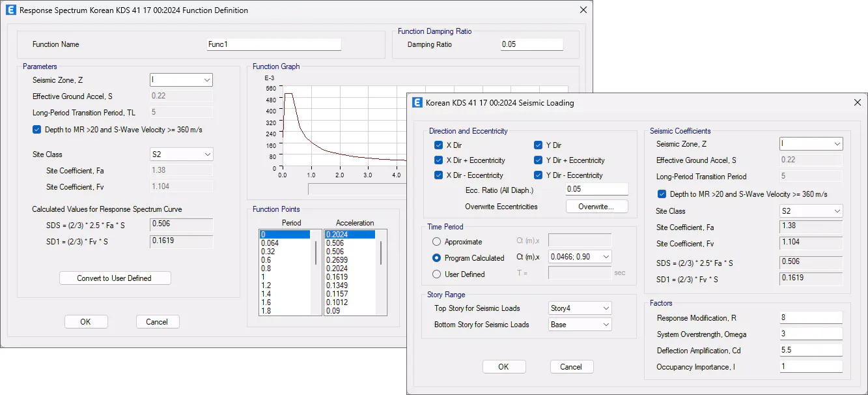Click the Function Name input field

point(273,44)
